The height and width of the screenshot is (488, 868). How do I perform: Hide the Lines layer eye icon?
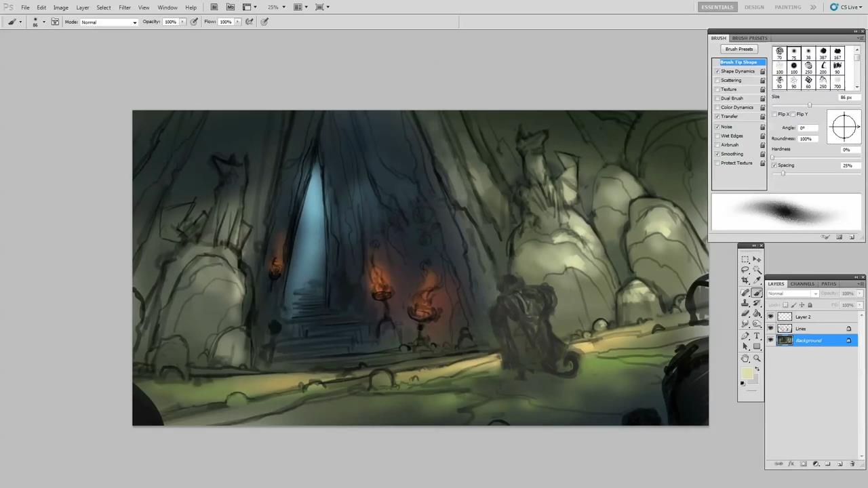point(770,329)
